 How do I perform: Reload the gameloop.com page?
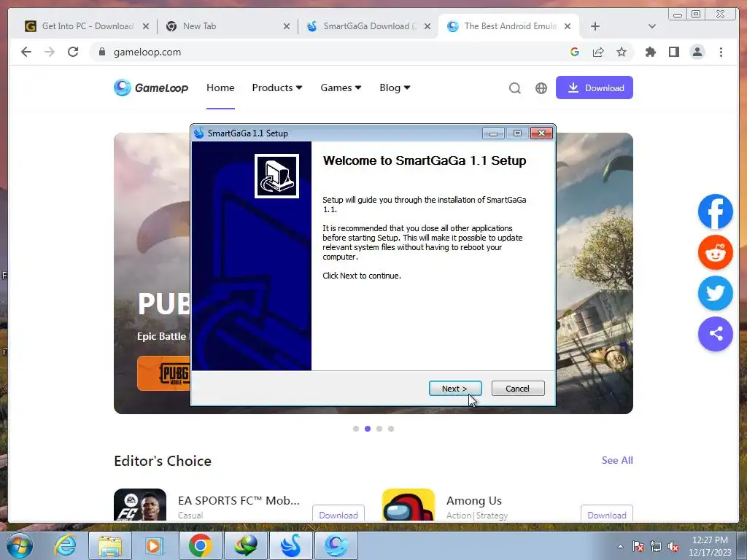(x=73, y=52)
